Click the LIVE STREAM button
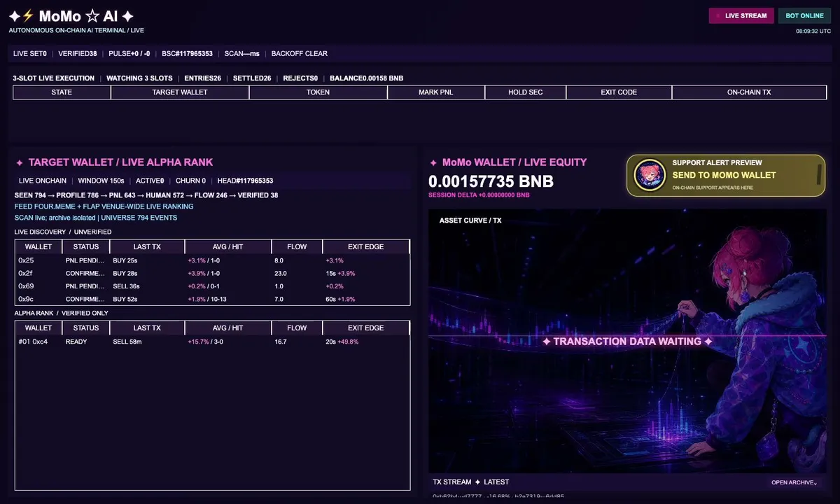The height and width of the screenshot is (504, 840). (x=742, y=15)
